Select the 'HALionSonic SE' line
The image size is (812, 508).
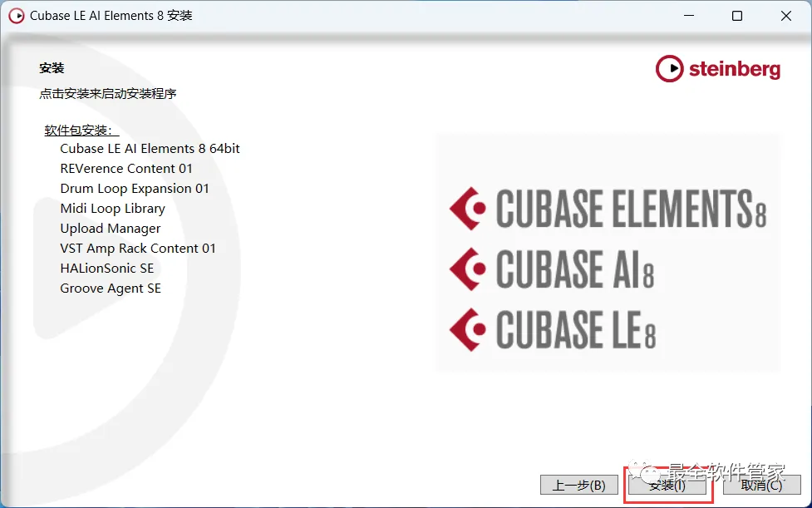[x=106, y=269]
